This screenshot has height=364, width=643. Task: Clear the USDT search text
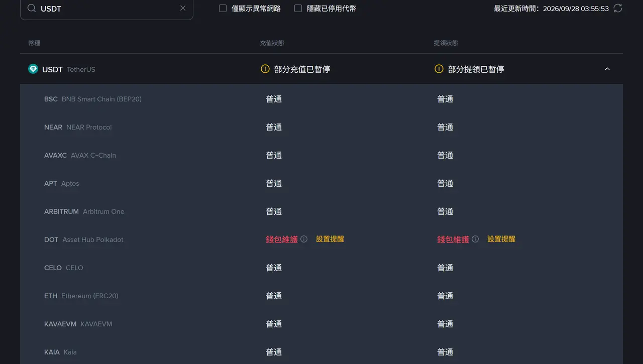[x=183, y=8]
